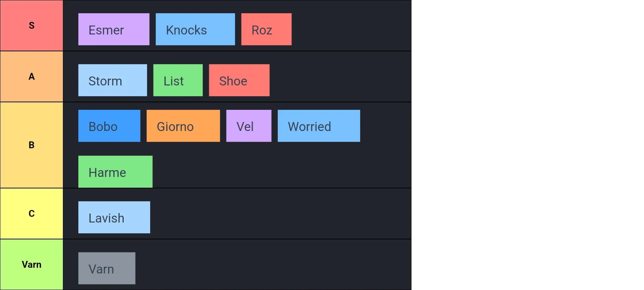Select the gray Varn tile

[x=107, y=268]
